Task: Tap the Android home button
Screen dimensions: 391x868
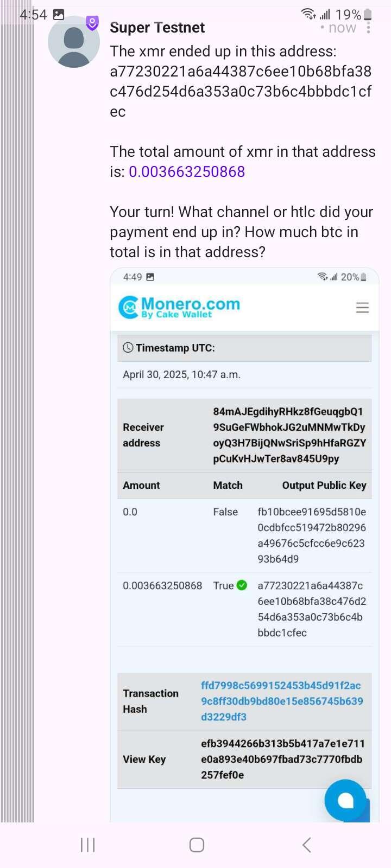Action: point(197,845)
